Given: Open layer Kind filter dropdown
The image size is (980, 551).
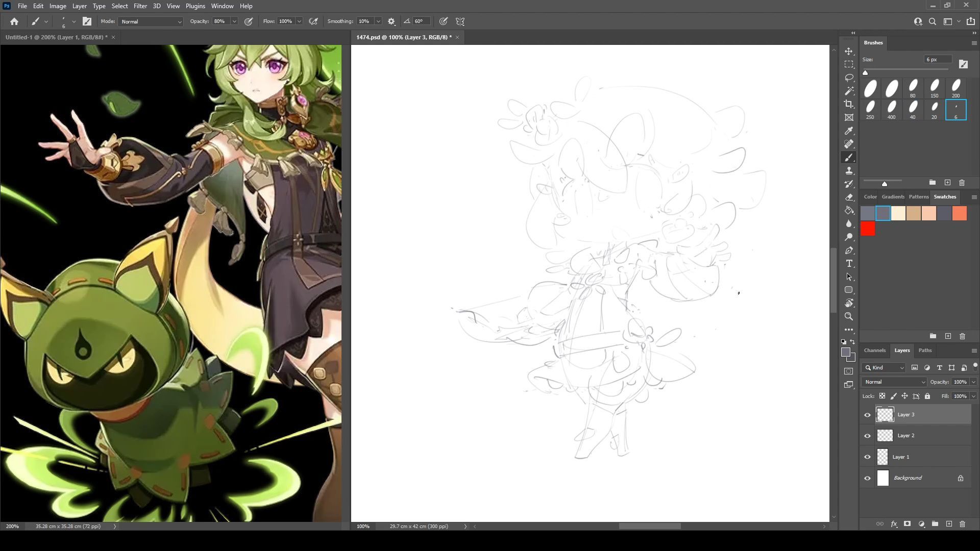Looking at the screenshot, I should (884, 367).
